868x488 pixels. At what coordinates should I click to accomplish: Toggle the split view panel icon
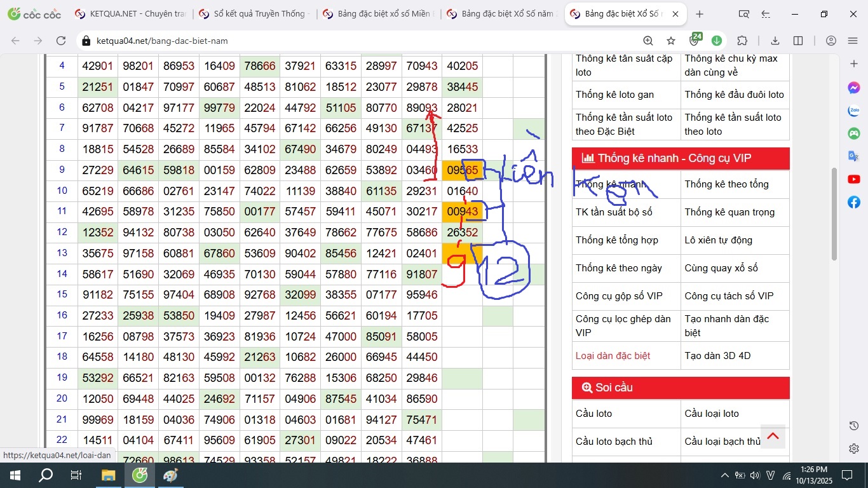pos(798,41)
